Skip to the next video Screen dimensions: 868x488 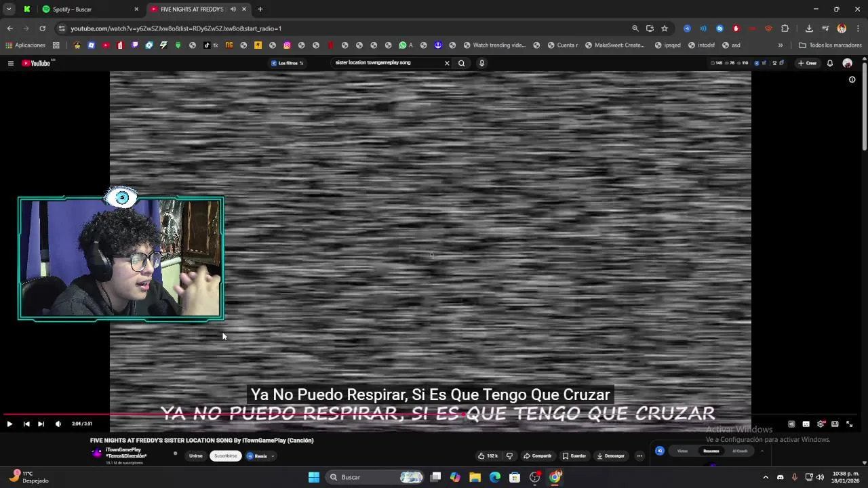point(41,424)
